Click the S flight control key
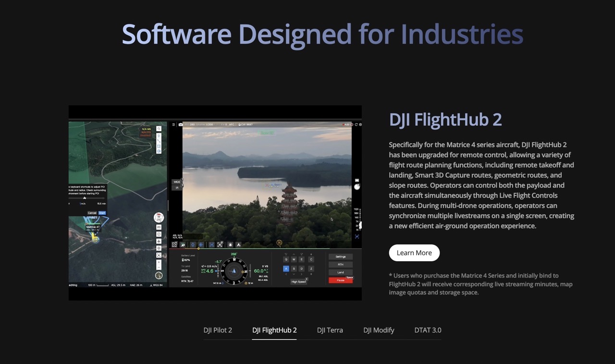615x364 pixels. click(x=294, y=268)
